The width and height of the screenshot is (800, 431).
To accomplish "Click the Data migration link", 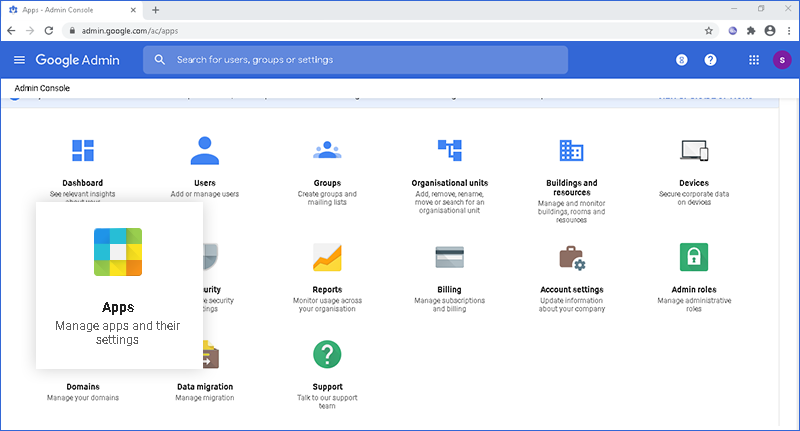I will pos(205,387).
